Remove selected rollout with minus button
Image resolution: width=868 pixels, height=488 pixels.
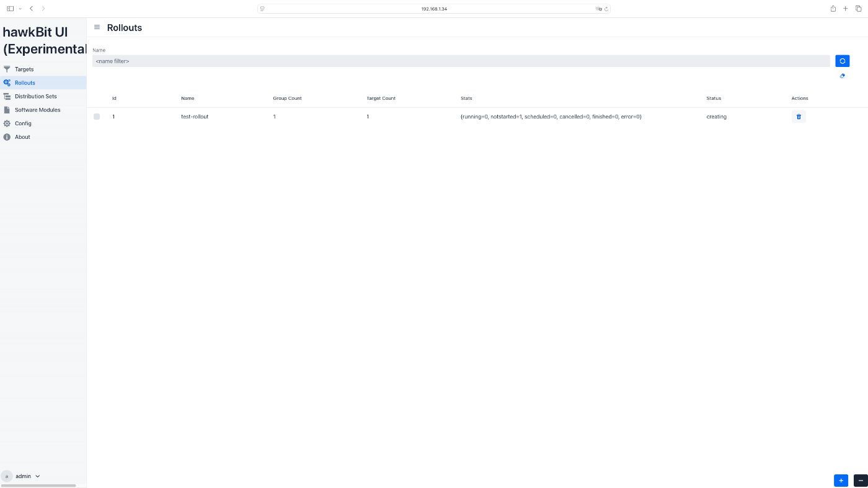pyautogui.click(x=861, y=481)
